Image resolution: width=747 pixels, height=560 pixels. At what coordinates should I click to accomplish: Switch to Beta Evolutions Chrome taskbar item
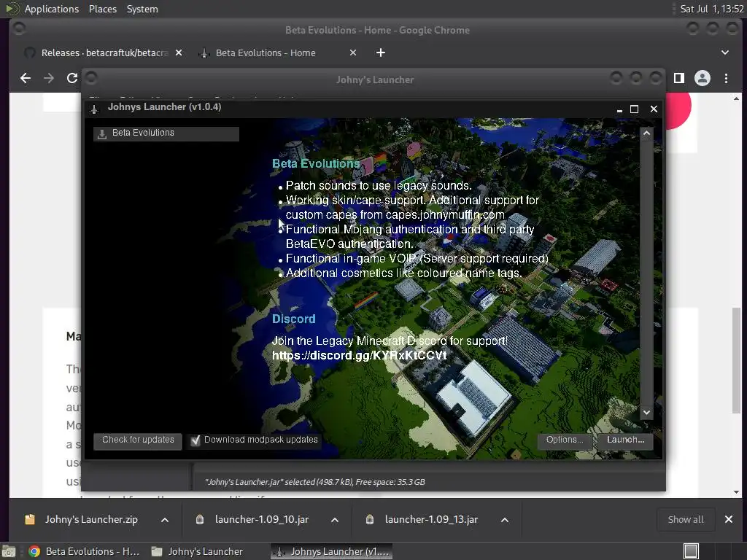click(x=84, y=551)
